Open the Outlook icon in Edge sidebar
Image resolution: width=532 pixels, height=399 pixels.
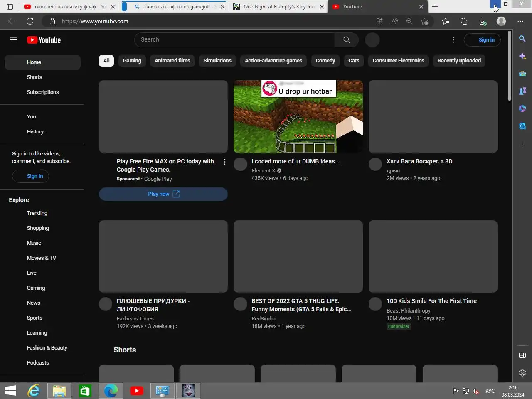pos(522,126)
